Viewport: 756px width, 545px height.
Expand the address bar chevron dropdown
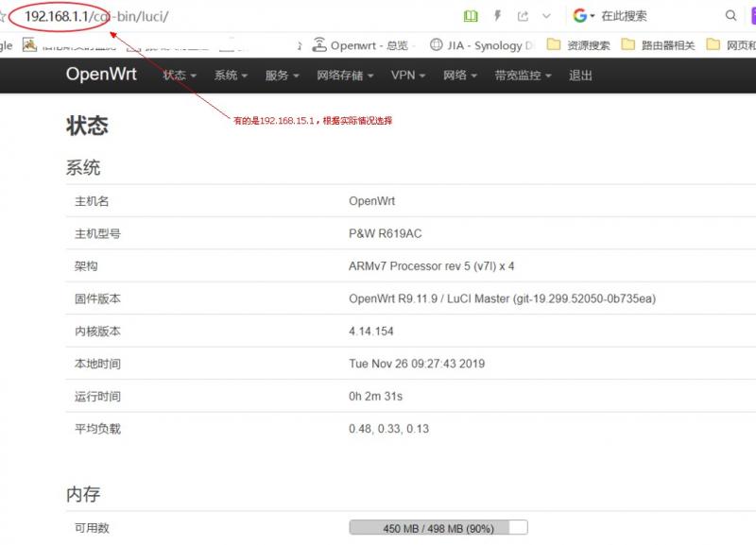(546, 16)
